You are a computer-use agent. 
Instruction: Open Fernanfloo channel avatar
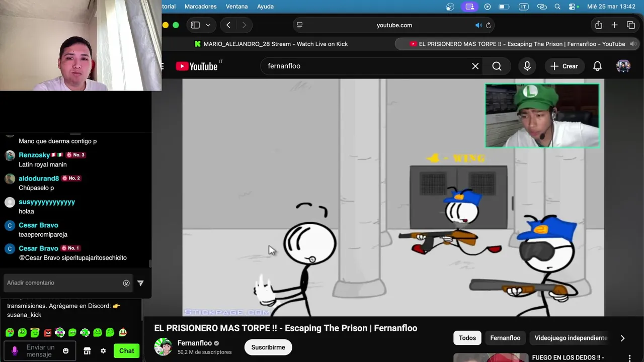pyautogui.click(x=163, y=347)
